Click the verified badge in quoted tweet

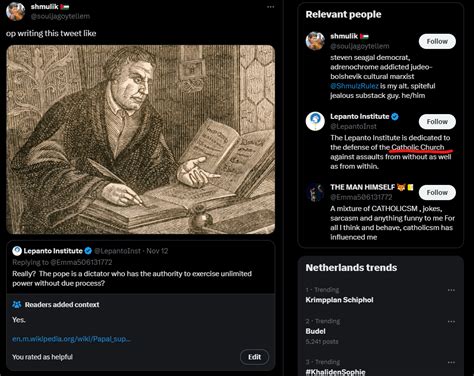tap(88, 251)
